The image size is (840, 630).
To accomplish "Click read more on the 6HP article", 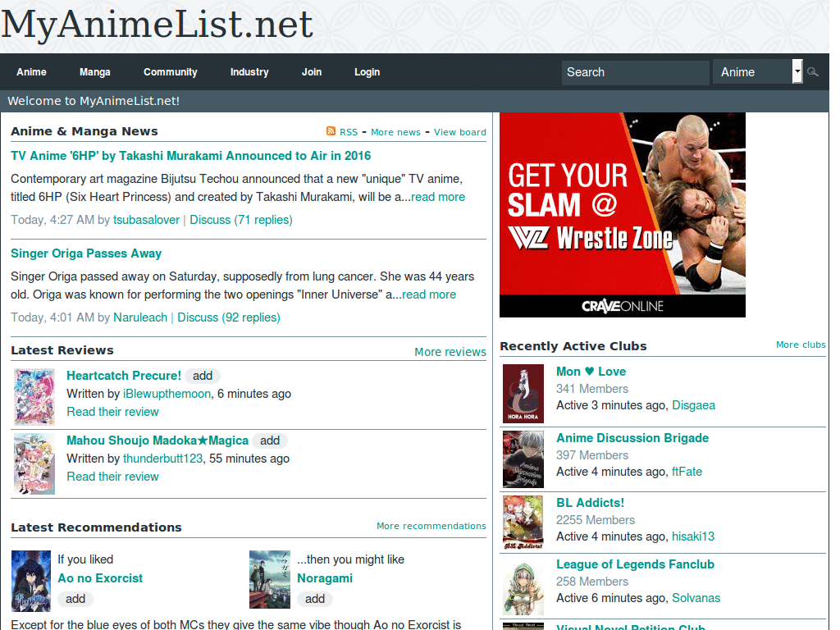I will pos(438,197).
